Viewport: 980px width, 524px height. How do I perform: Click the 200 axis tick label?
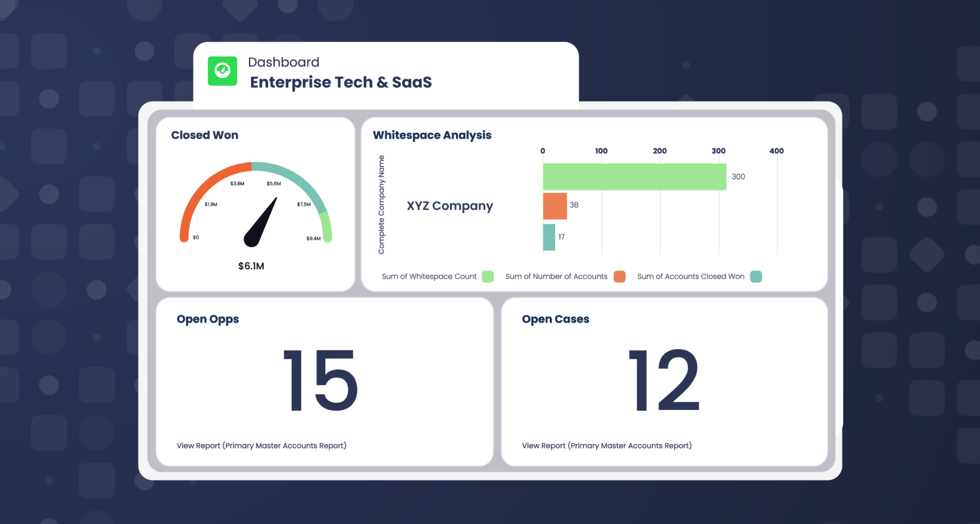coord(660,151)
